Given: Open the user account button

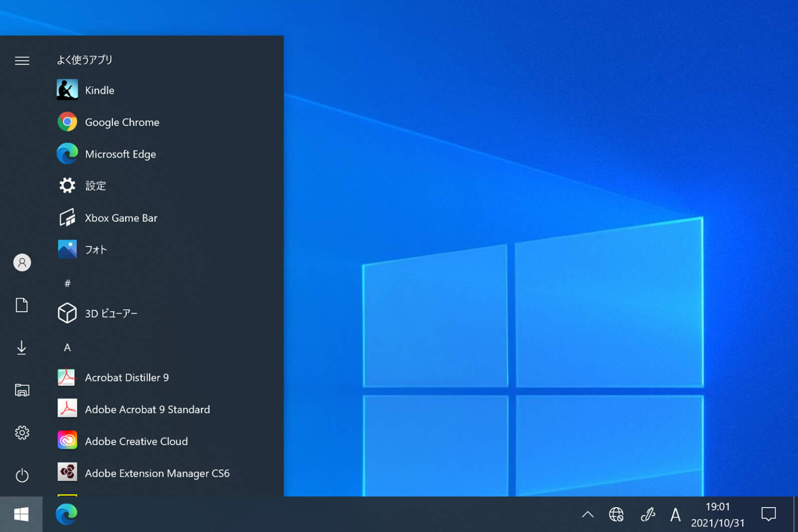Looking at the screenshot, I should coord(22,263).
